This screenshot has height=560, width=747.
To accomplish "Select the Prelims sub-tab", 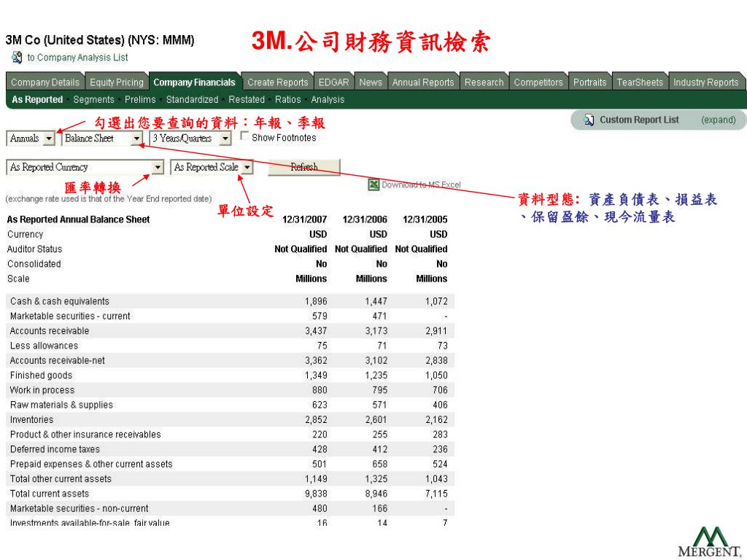I will (x=140, y=99).
